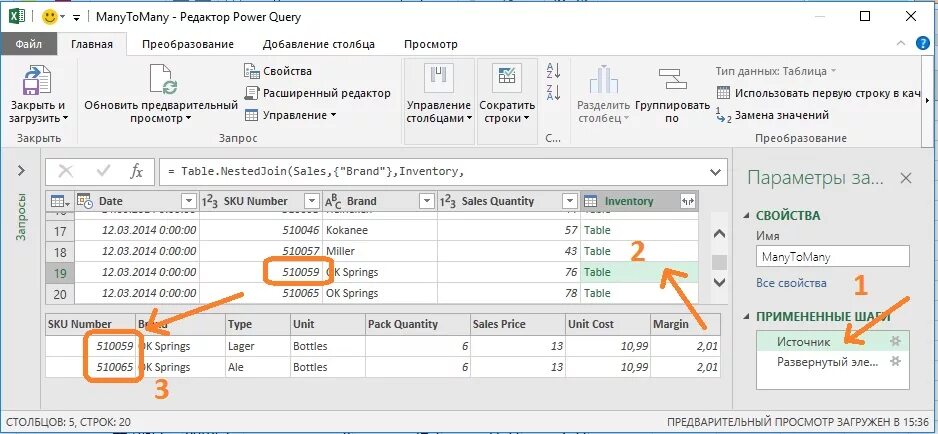The height and width of the screenshot is (434, 938).
Task: Click the Table cell in row 19
Action: point(639,272)
